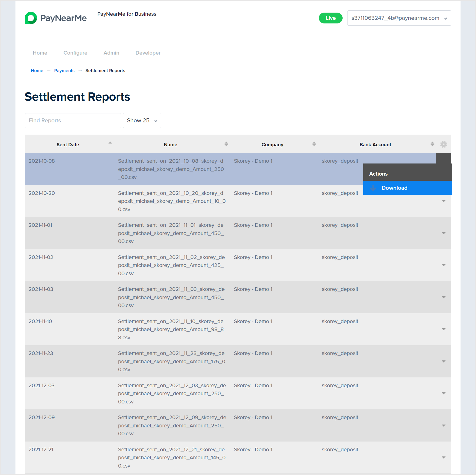Sort reports by Company column arrows
This screenshot has height=475, width=476.
click(314, 144)
